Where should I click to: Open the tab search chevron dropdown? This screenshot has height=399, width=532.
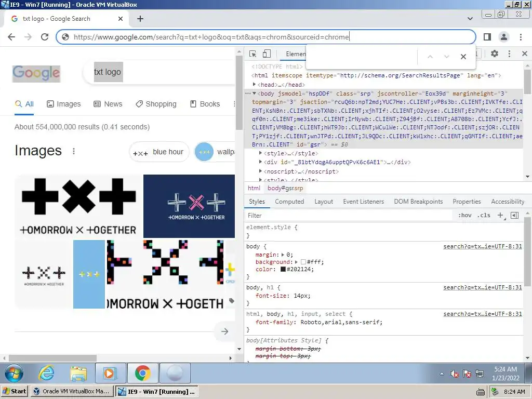point(470,19)
